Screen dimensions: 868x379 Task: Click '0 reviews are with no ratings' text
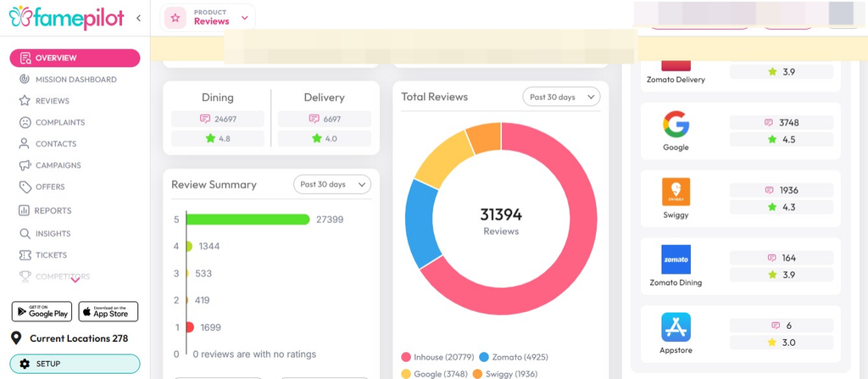point(254,354)
